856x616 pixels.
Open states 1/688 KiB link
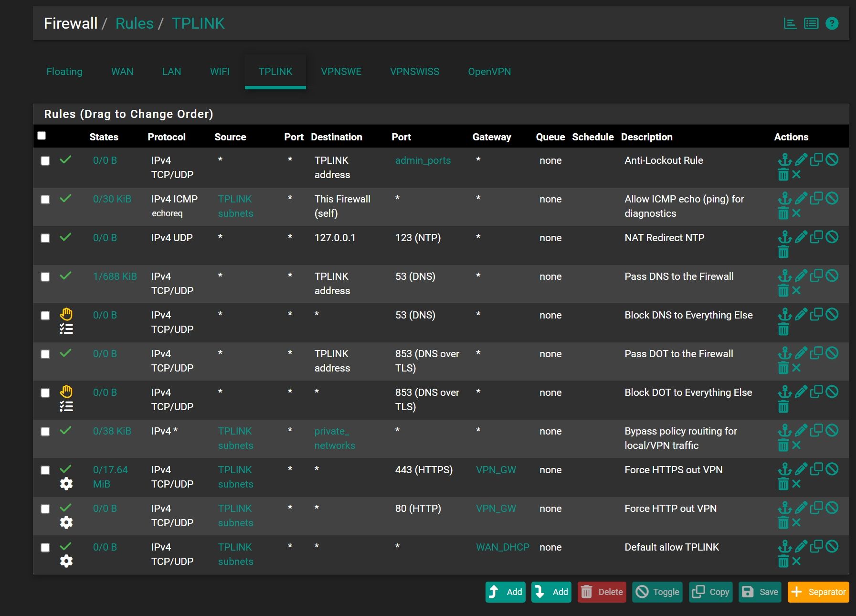pos(115,276)
